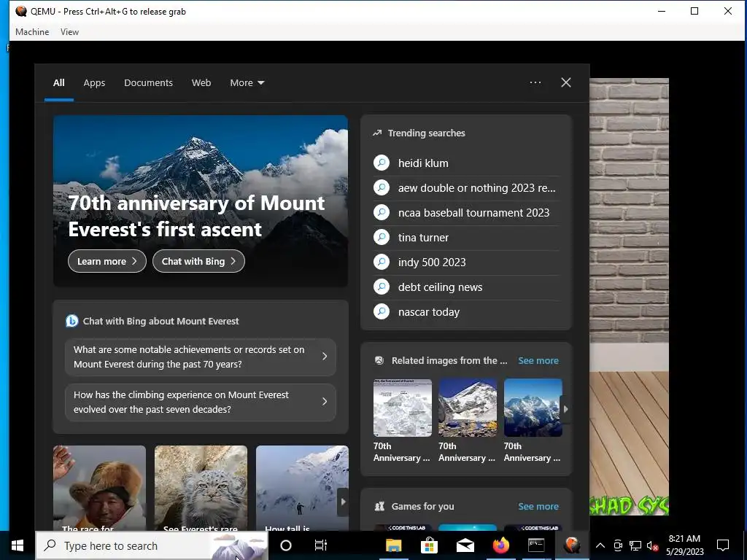Click the Chat with Bing button
This screenshot has height=560, width=747.
click(x=198, y=261)
